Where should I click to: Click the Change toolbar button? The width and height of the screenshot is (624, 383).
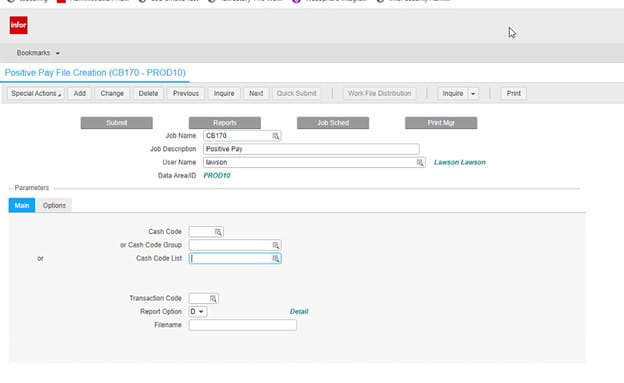pyautogui.click(x=112, y=94)
